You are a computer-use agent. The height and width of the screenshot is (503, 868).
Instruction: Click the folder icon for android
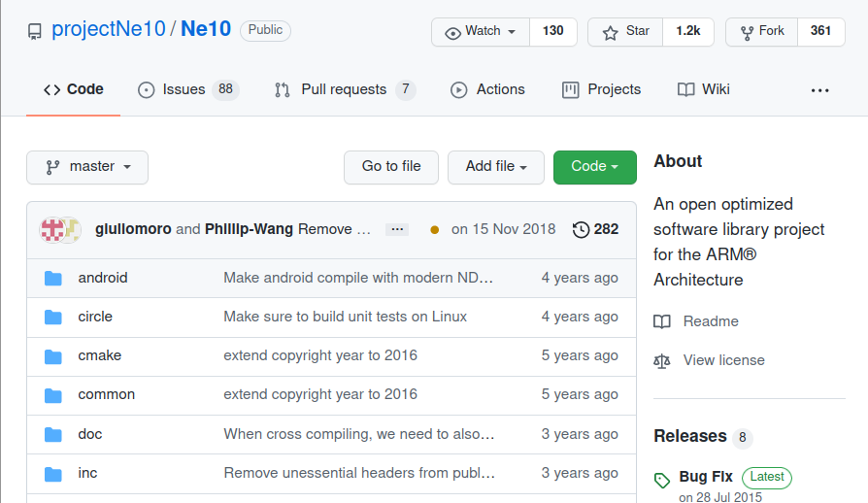pos(53,278)
